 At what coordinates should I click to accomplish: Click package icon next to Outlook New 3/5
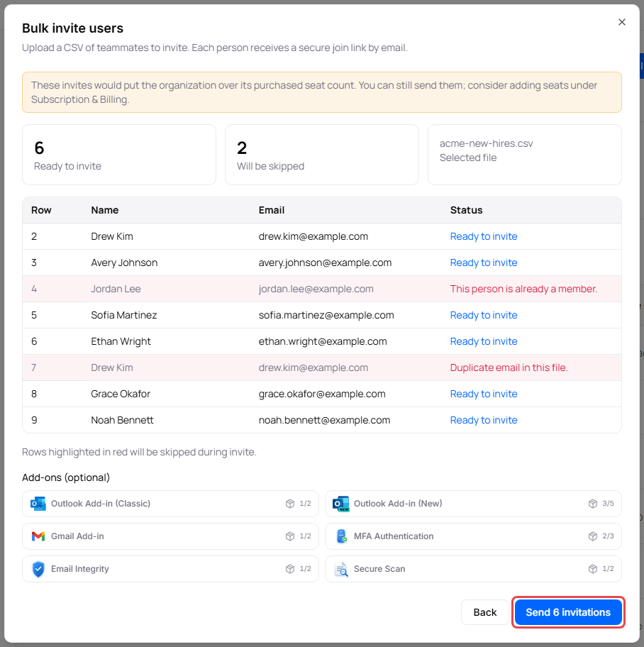pyautogui.click(x=593, y=504)
